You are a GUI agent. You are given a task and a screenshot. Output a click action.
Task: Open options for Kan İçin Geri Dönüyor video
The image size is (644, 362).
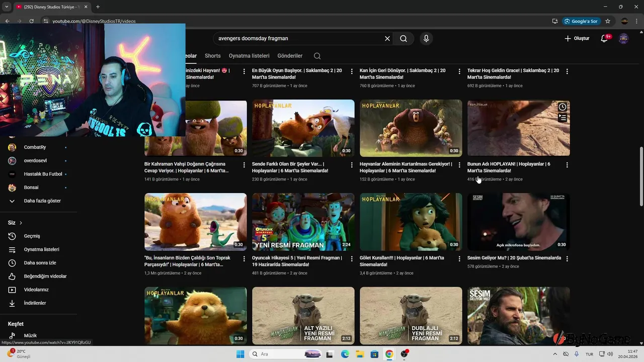pyautogui.click(x=459, y=71)
